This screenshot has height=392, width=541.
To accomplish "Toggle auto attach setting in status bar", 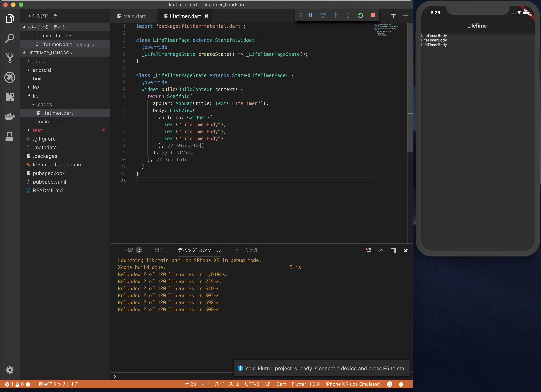I will [x=59, y=384].
